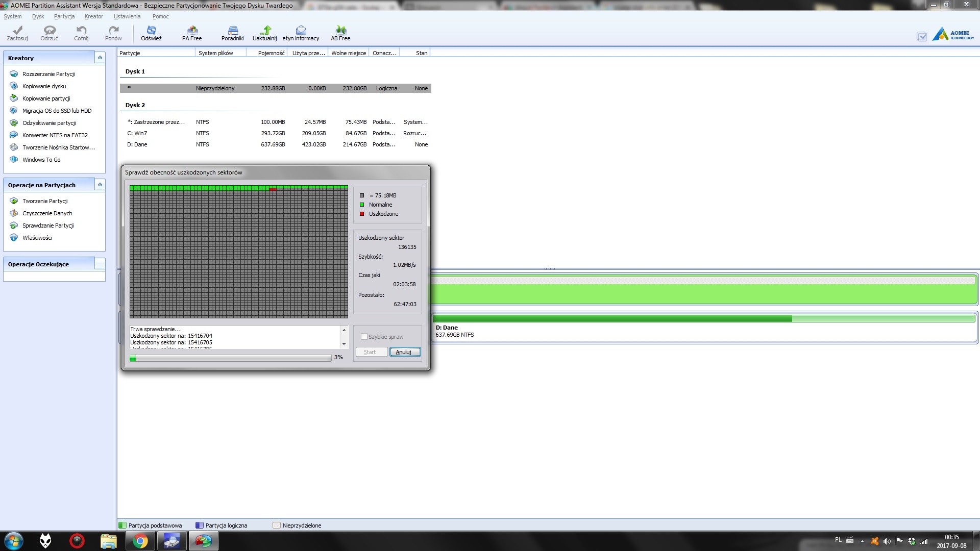Start the Kopiowanie dysku wizard
Viewport: 980px width, 551px height.
tap(44, 86)
